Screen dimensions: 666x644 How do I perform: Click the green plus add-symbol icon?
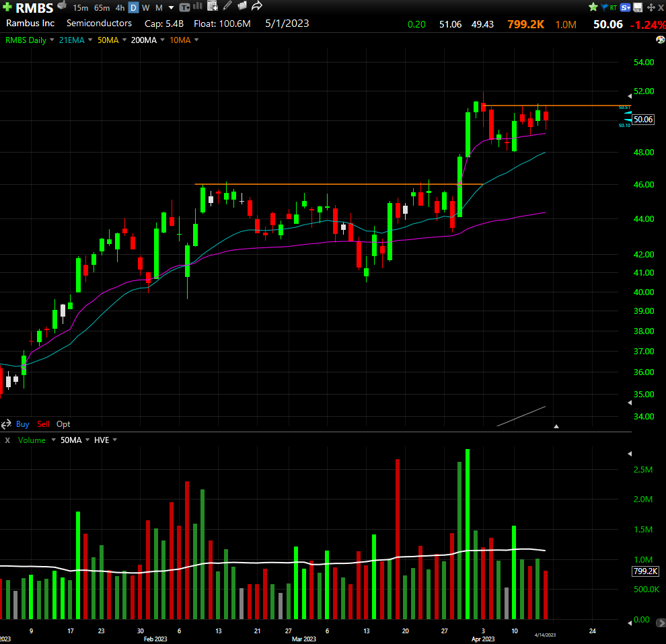[7, 7]
